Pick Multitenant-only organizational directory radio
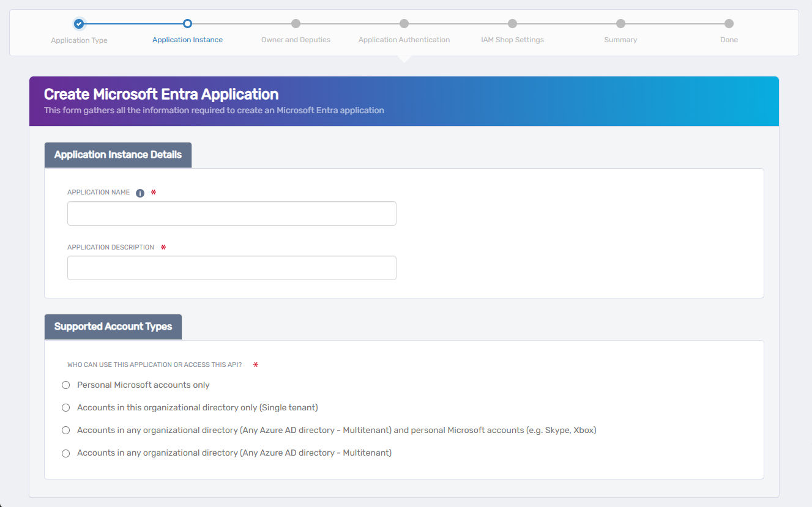This screenshot has width=812, height=507. (66, 453)
